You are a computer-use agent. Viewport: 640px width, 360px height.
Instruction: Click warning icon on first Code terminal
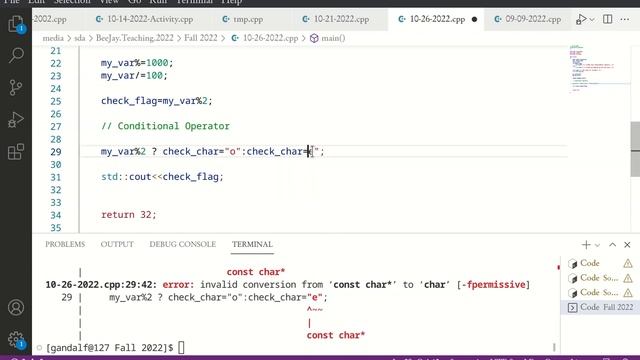pyautogui.click(x=628, y=264)
